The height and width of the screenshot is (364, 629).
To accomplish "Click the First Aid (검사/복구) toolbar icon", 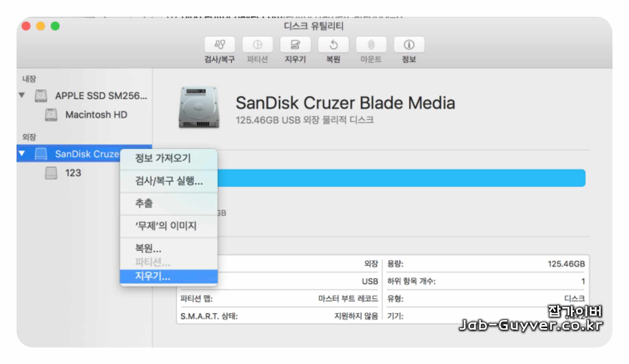I will click(220, 45).
